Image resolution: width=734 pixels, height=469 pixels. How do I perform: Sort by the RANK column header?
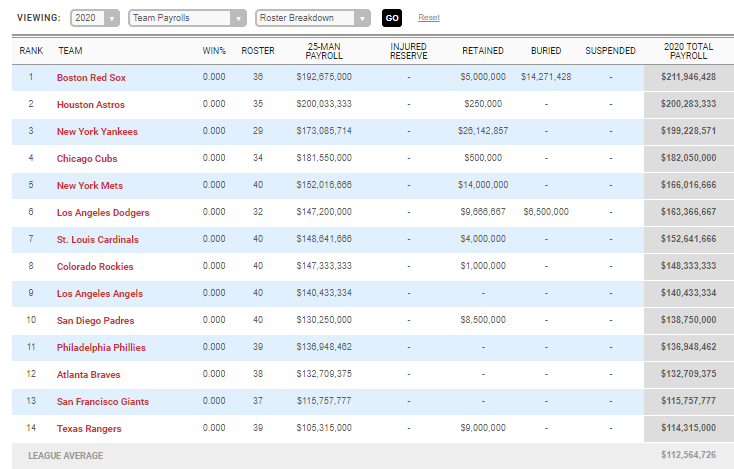coord(30,50)
